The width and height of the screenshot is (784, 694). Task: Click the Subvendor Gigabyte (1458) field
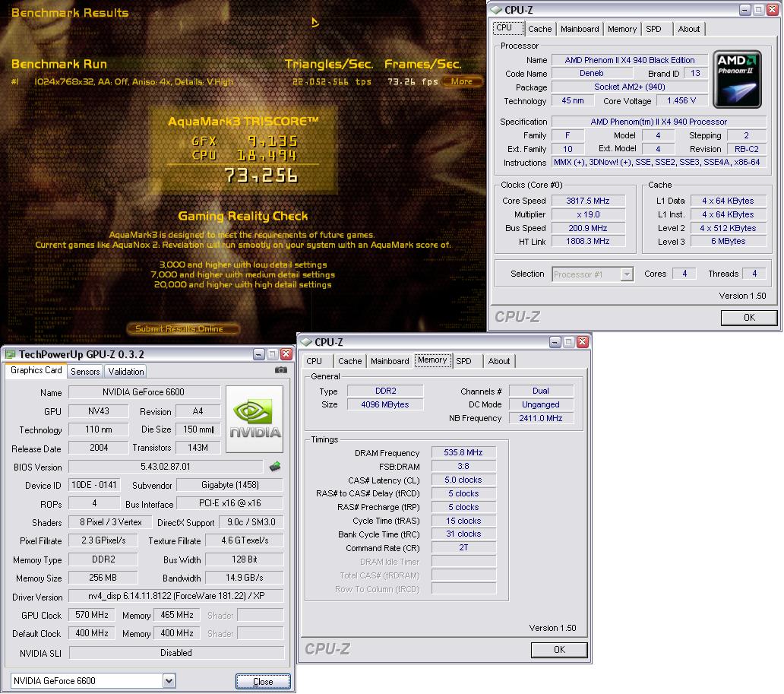click(x=230, y=485)
